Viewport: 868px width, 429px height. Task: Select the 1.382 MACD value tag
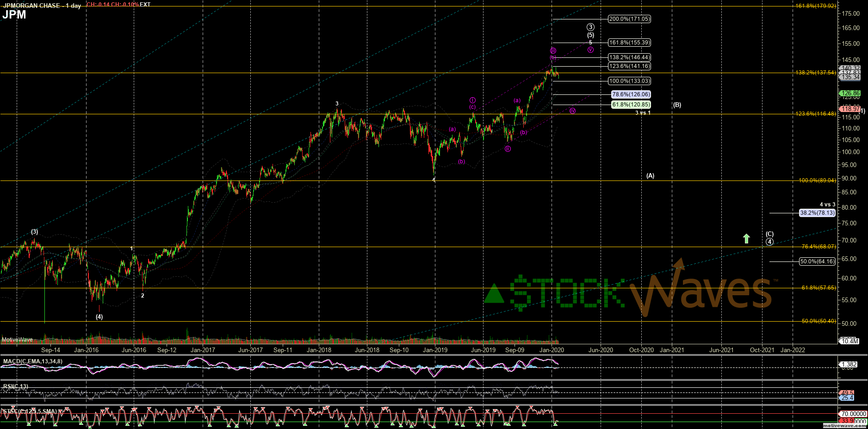849,365
